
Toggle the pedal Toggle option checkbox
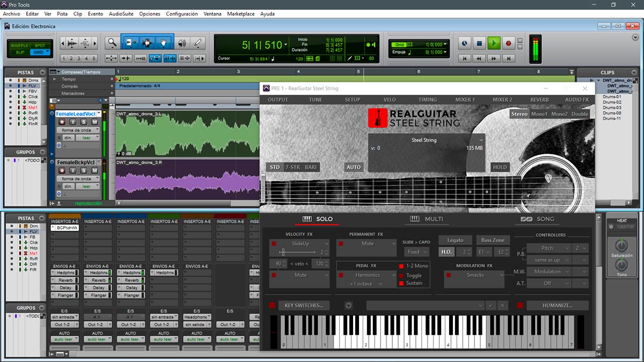click(401, 275)
